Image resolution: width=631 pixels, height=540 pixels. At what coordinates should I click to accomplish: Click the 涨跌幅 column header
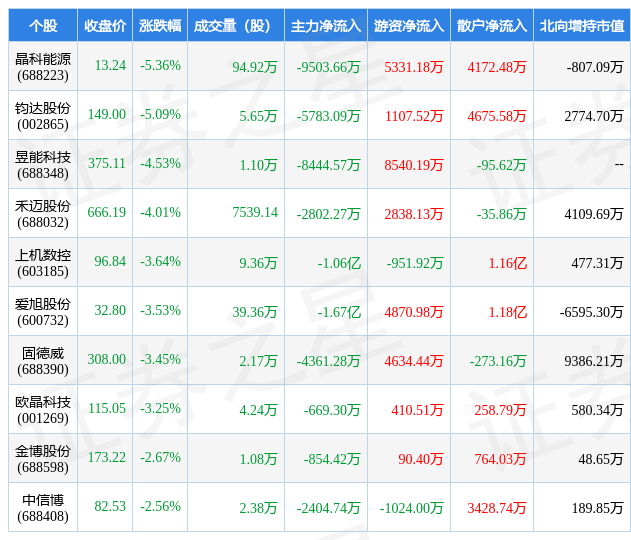(x=160, y=26)
